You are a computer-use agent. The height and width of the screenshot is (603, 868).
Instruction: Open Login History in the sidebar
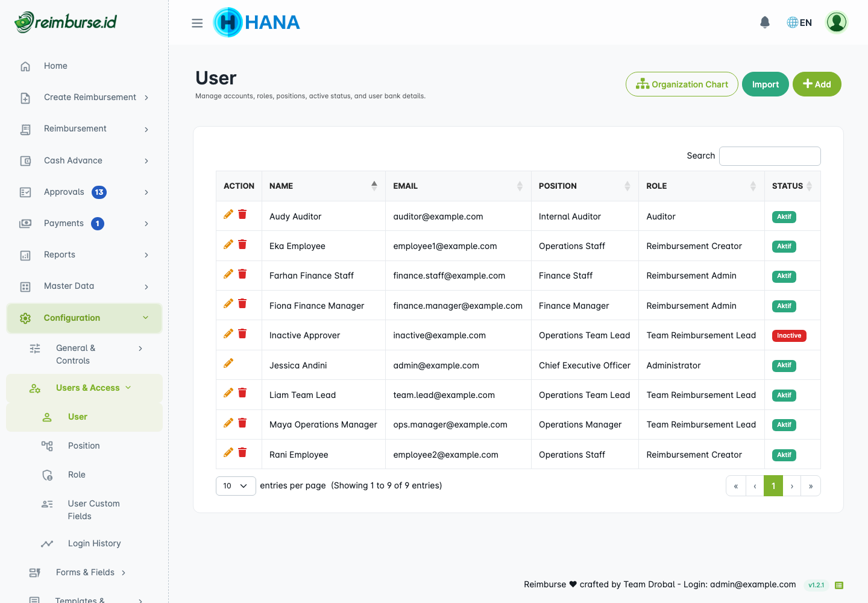84,543
